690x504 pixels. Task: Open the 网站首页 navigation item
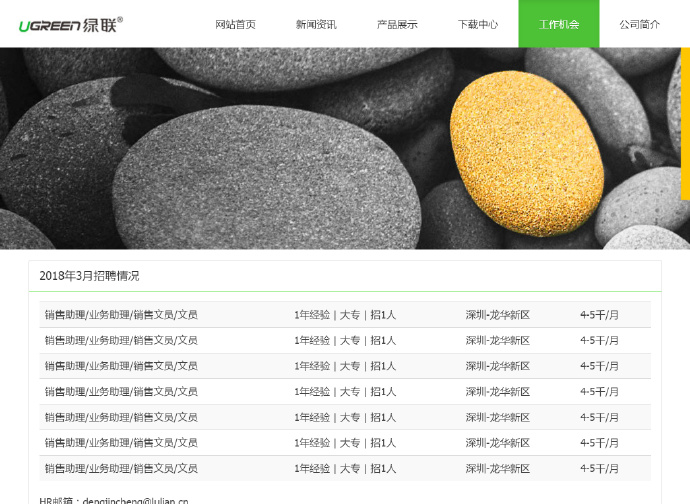pyautogui.click(x=235, y=24)
